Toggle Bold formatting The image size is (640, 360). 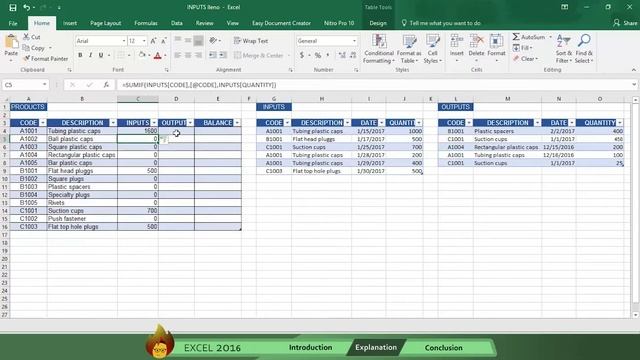(80, 55)
